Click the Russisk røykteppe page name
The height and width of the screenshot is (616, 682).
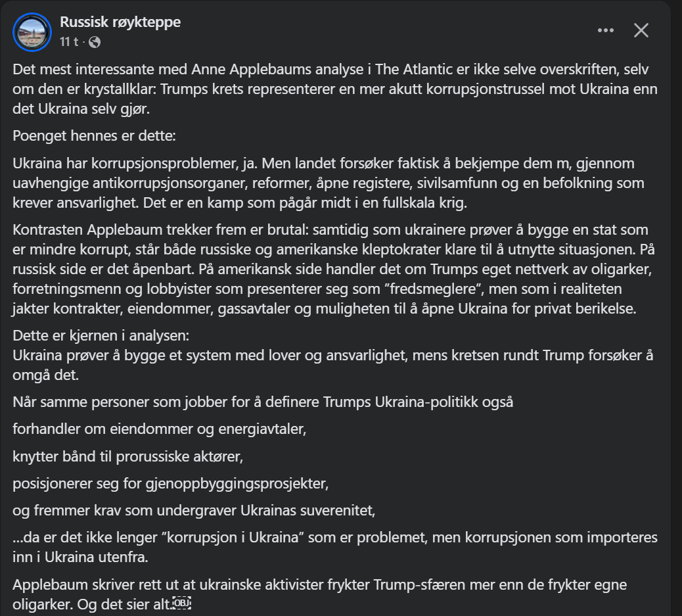pyautogui.click(x=120, y=22)
